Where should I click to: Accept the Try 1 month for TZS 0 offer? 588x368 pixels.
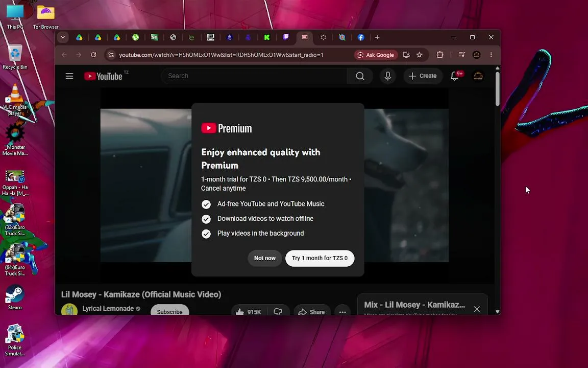(320, 258)
